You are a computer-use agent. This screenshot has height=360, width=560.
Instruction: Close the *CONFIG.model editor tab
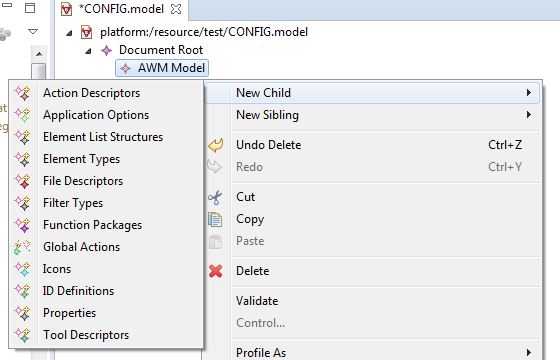point(176,9)
